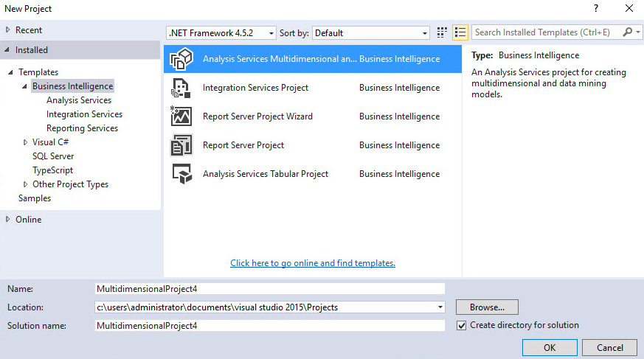Toggle Create directory for solution checkbox
Screen dimensions: 644x359
(462, 325)
